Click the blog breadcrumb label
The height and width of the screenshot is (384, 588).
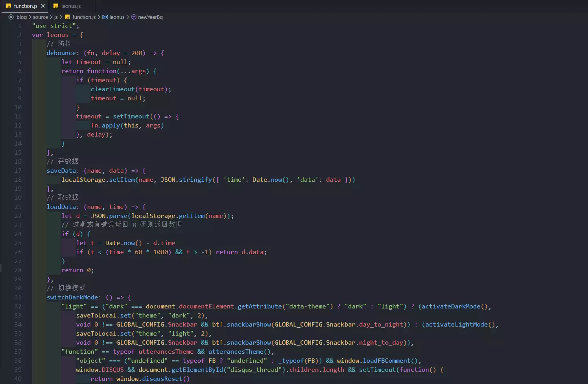(22, 17)
